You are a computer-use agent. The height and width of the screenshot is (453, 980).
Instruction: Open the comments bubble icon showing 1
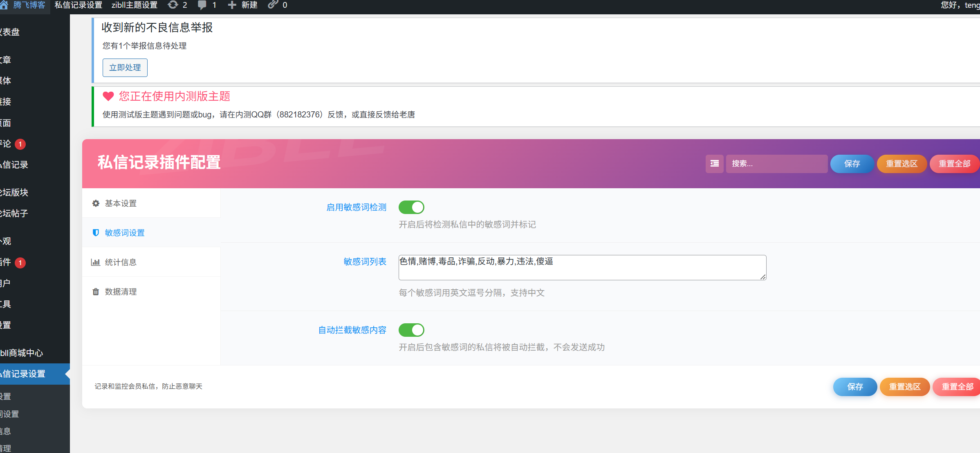coord(202,5)
